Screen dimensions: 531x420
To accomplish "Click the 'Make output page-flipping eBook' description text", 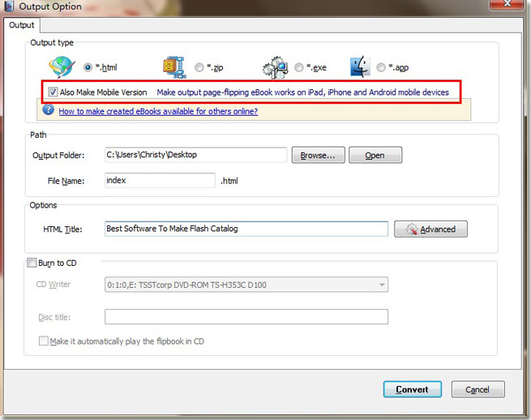I will click(302, 92).
